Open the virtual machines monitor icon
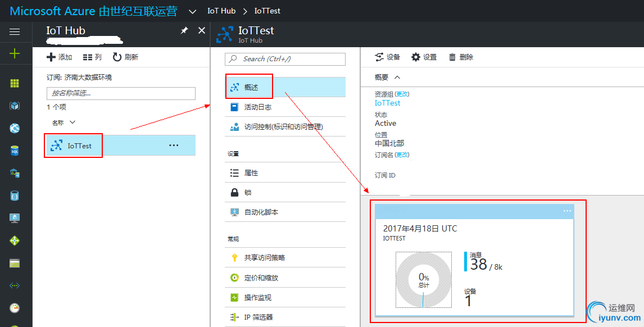The height and width of the screenshot is (327, 644). 15,218
